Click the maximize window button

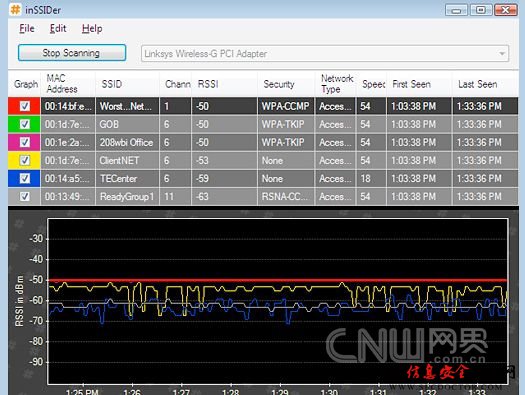tap(481, 10)
